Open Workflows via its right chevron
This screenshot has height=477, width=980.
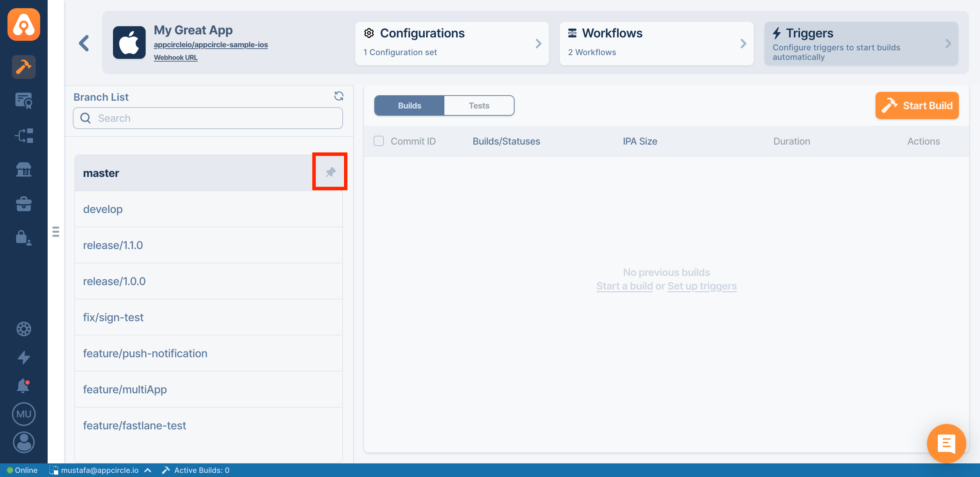[743, 43]
